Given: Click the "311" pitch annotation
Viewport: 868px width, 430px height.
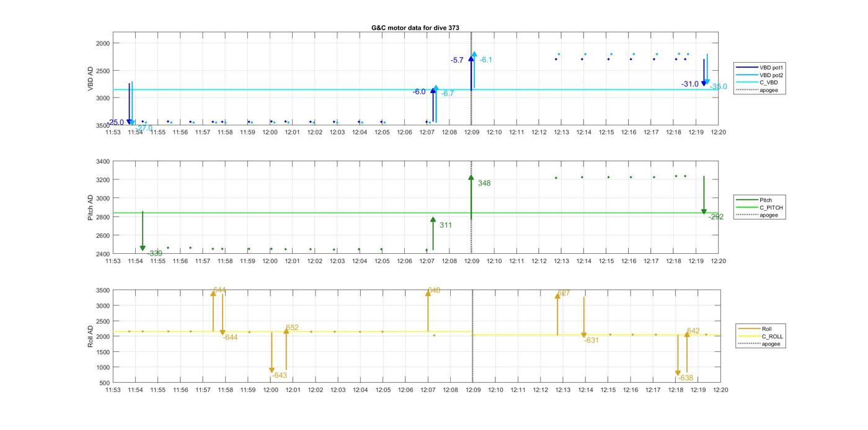Looking at the screenshot, I should 446,226.
